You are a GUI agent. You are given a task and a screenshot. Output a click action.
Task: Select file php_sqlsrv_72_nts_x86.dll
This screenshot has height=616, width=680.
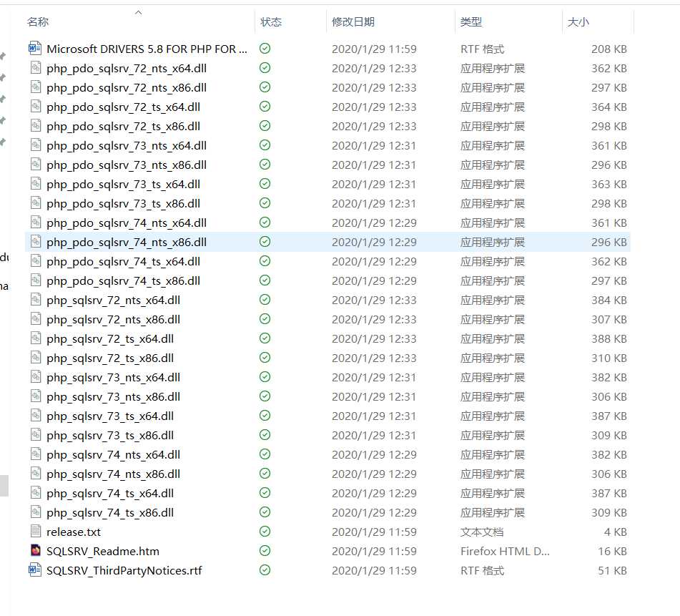(113, 320)
